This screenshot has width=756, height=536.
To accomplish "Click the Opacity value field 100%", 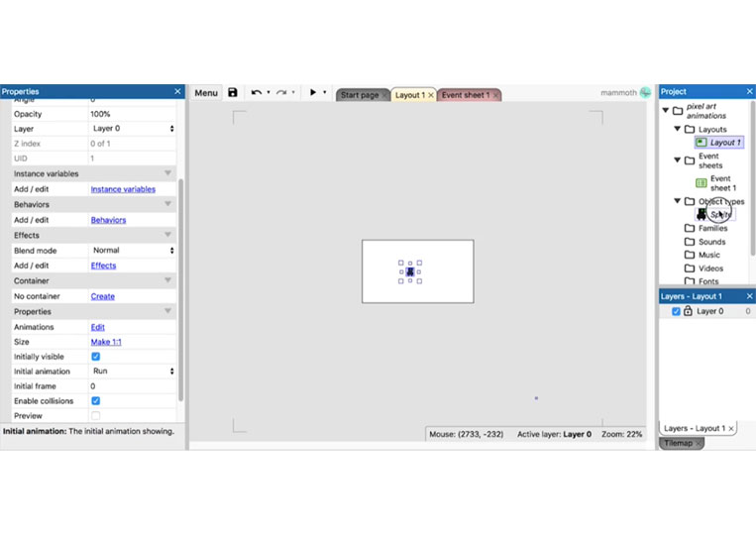I will point(133,114).
